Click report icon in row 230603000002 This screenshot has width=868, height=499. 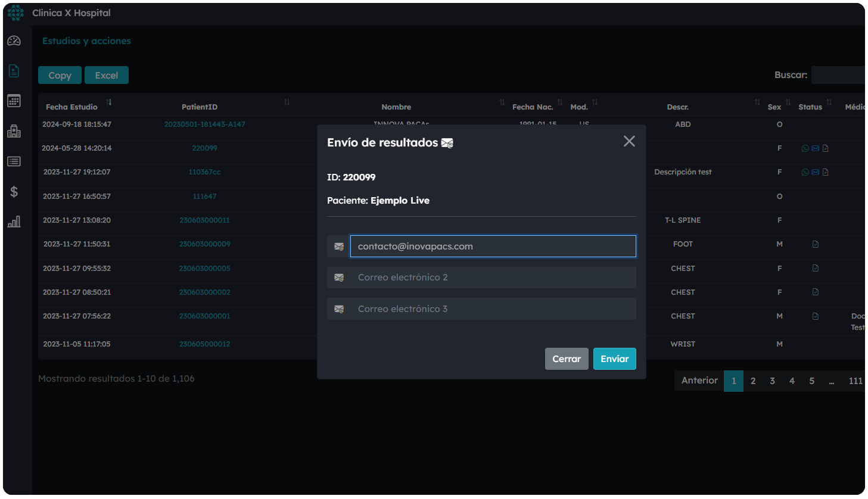tap(816, 292)
